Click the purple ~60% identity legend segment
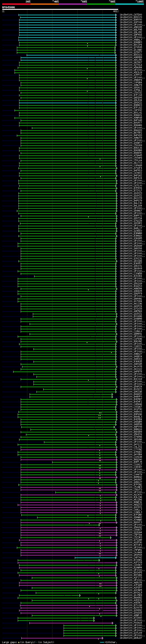Screen dimensions: 146x644 73,4
